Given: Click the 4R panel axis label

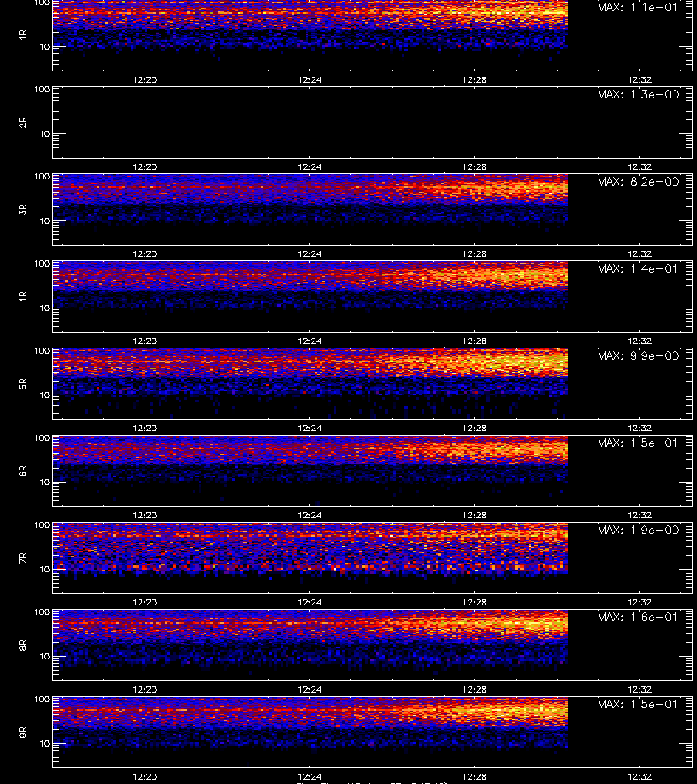Looking at the screenshot, I should coord(23,296).
